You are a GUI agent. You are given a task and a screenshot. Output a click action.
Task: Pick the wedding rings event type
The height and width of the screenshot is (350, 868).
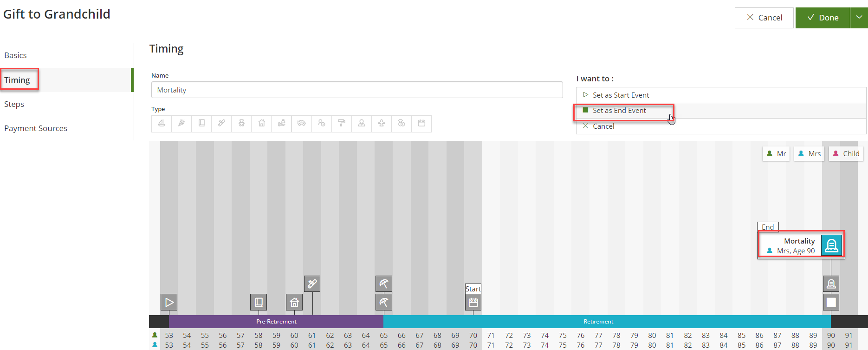pyautogui.click(x=402, y=124)
